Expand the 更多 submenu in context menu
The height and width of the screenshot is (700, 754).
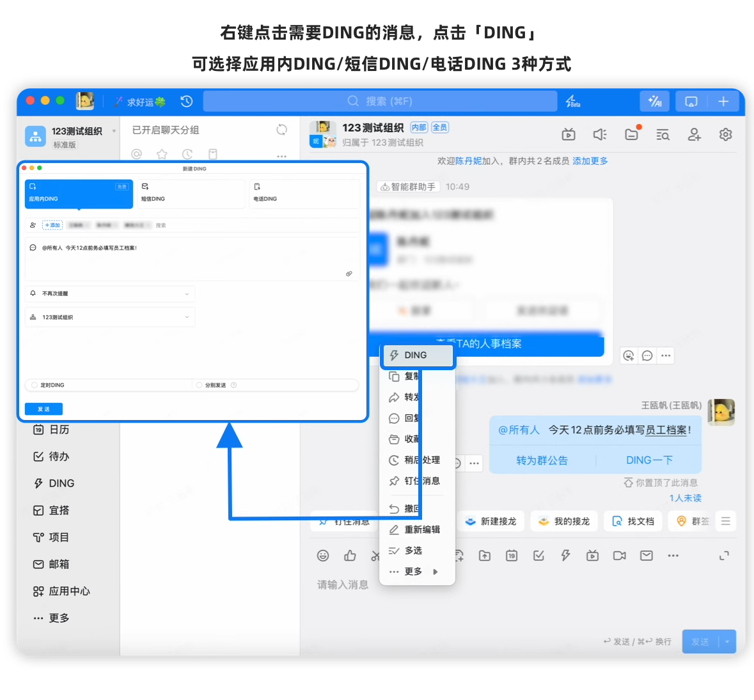point(416,572)
